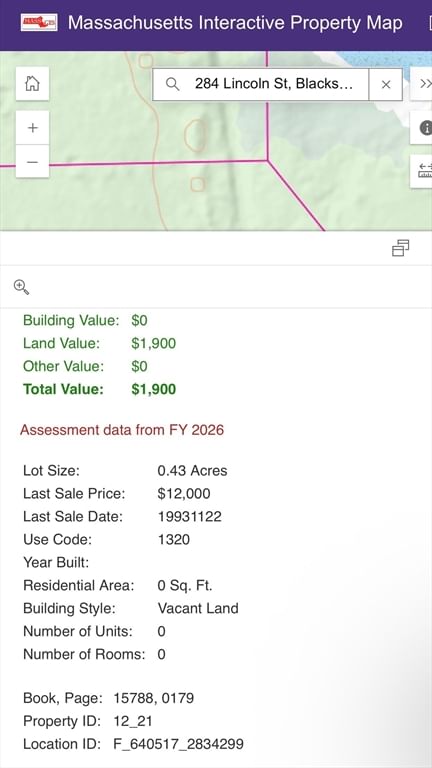Click inside the address search field
This screenshot has height=768, width=432.
[x=273, y=84]
